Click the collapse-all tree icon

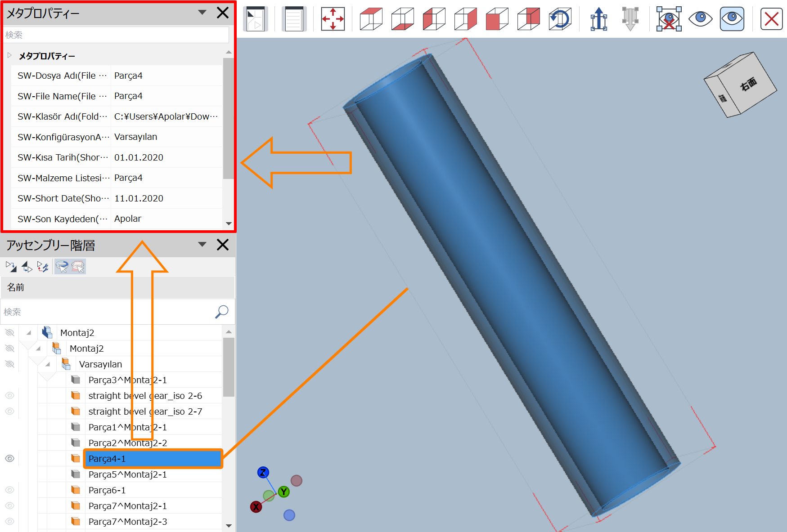click(27, 267)
